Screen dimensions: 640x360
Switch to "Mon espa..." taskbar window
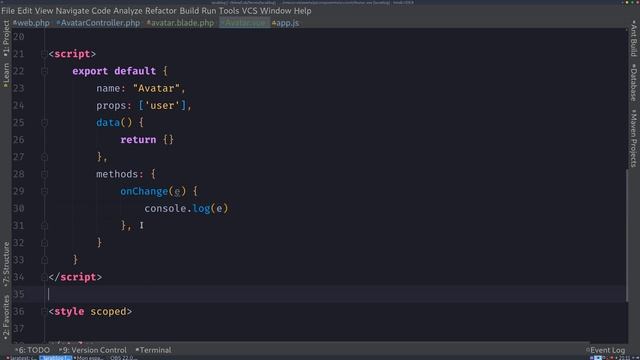click(x=90, y=358)
